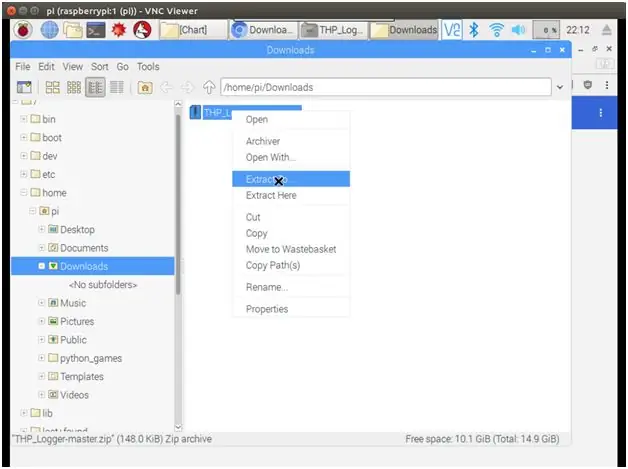Expand the etc folder tree node
Viewport: 628px width, 469px height.
coord(24,174)
